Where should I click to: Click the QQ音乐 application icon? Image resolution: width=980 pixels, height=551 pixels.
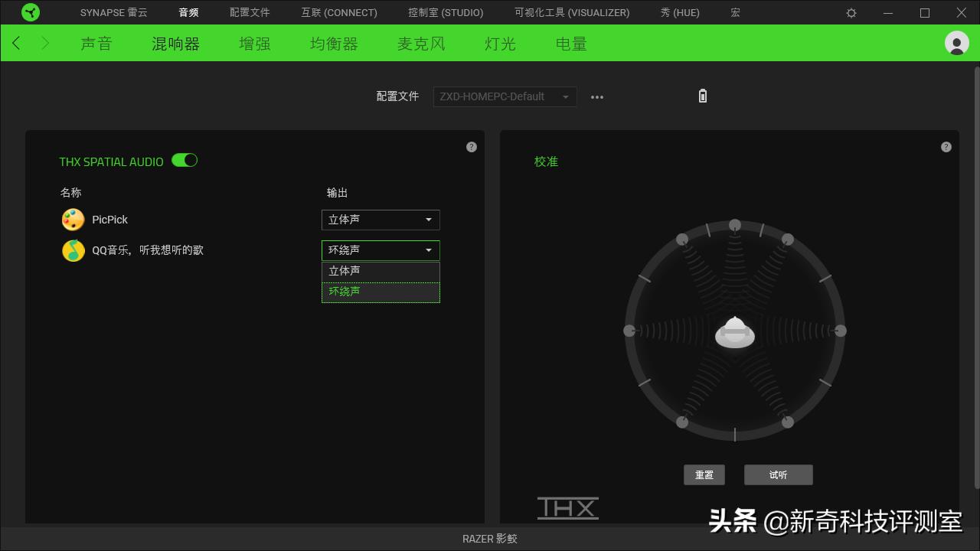point(73,250)
